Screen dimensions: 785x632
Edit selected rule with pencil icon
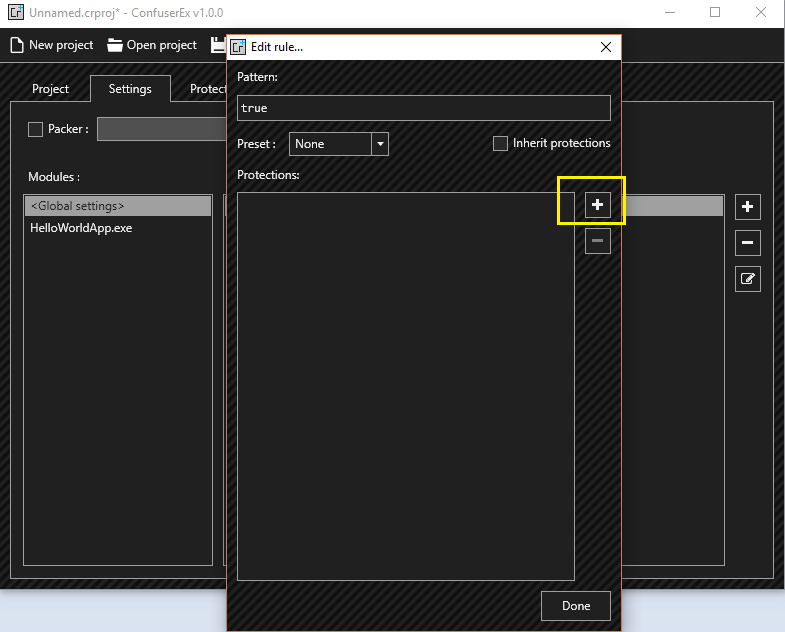747,279
